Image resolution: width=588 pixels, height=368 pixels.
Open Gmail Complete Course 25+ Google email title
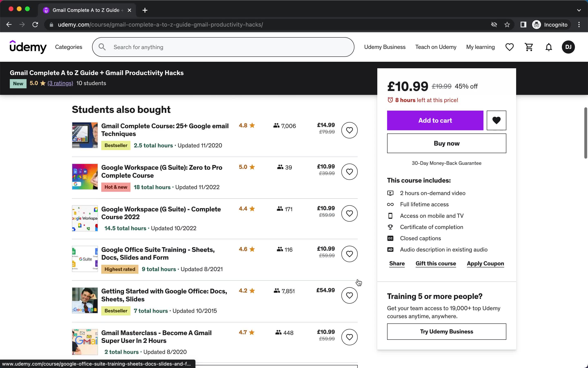pyautogui.click(x=165, y=130)
